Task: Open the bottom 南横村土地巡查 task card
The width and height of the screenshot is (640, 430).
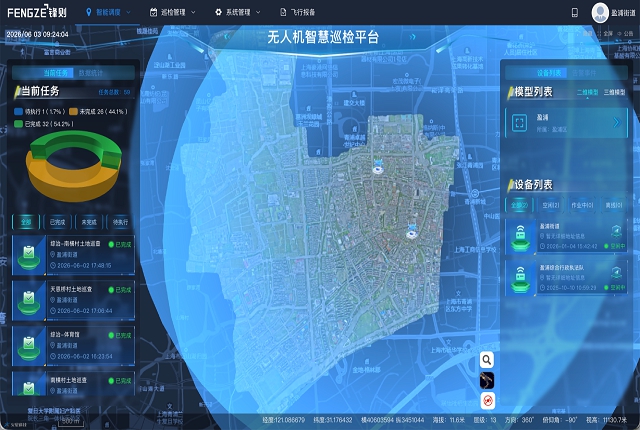Action: pyautogui.click(x=73, y=383)
